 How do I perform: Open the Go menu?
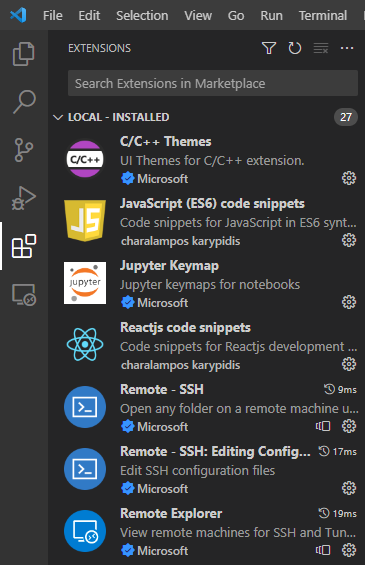click(x=236, y=15)
